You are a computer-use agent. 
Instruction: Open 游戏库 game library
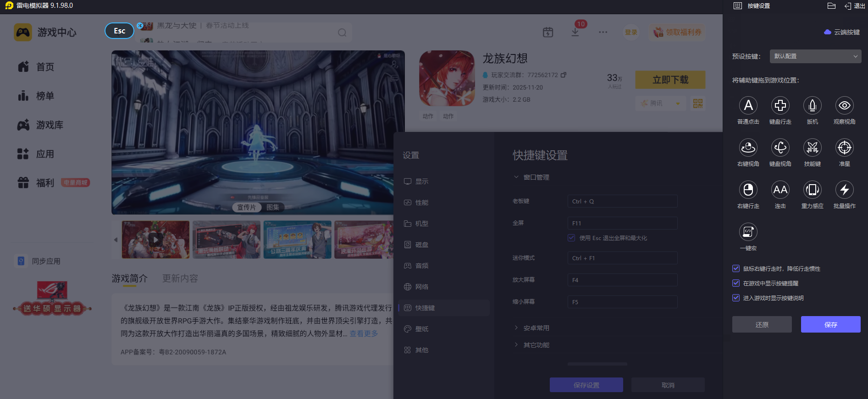tap(40, 125)
